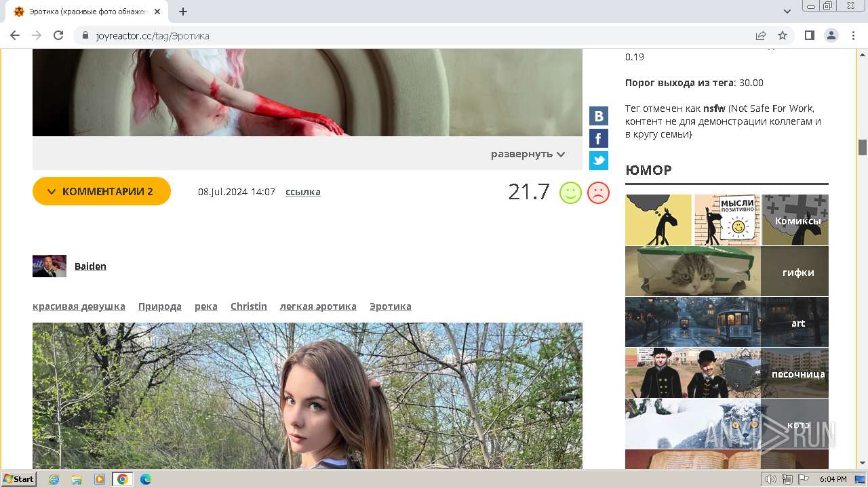Viewport: 868px width, 488px height.
Task: Expand post with развернуть
Action: point(528,154)
